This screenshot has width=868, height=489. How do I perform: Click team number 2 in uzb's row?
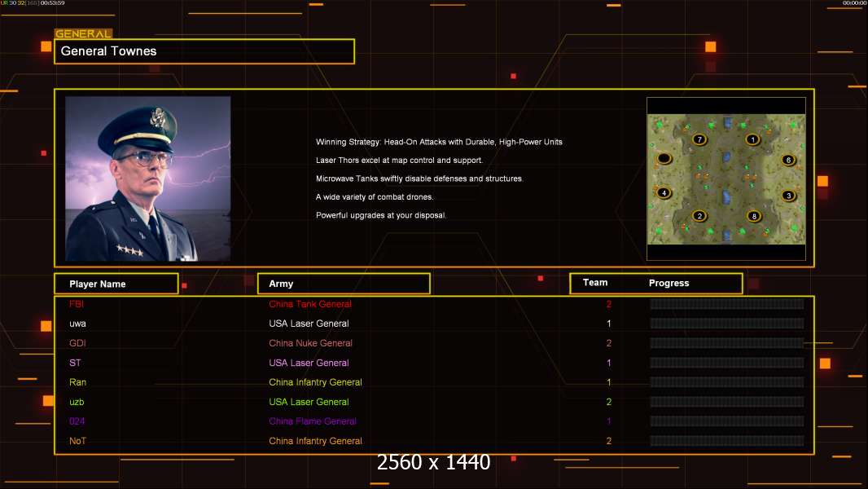pyautogui.click(x=609, y=402)
